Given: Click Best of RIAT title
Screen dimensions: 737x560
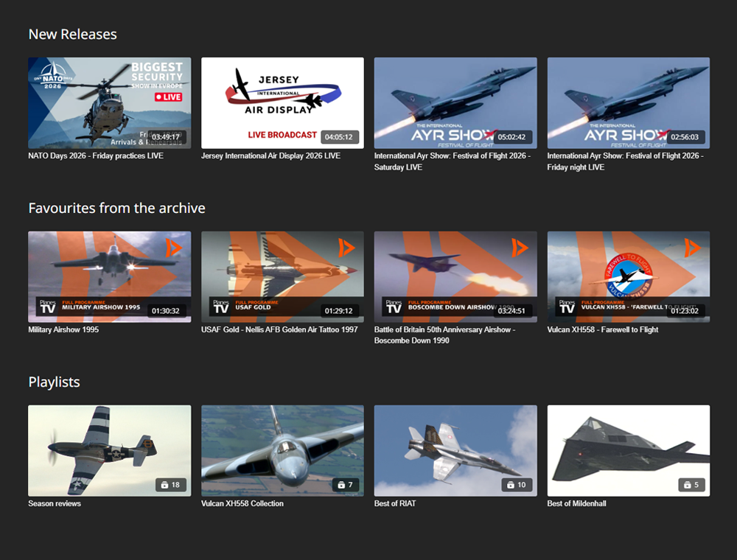Looking at the screenshot, I should pos(395,503).
